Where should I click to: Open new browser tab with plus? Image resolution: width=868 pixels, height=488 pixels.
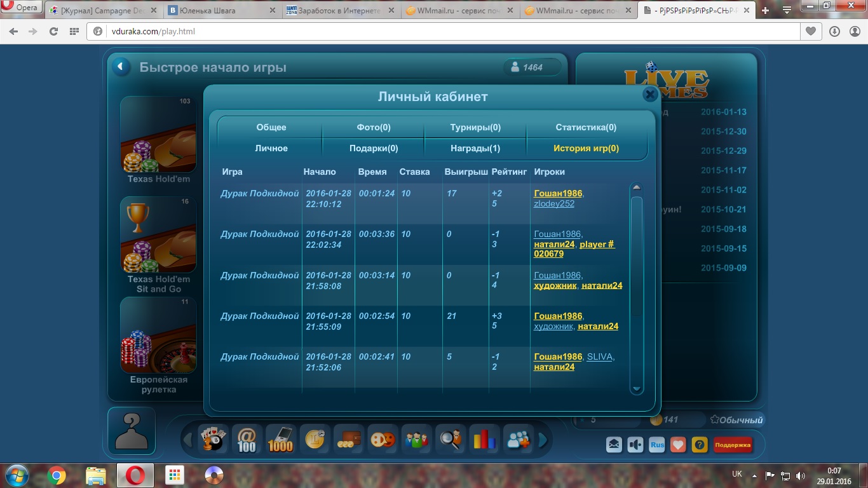(x=765, y=10)
